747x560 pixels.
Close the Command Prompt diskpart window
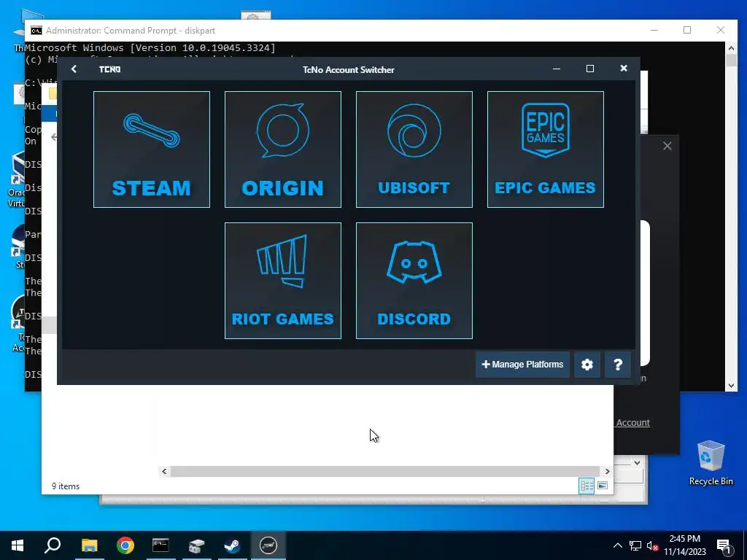[721, 30]
